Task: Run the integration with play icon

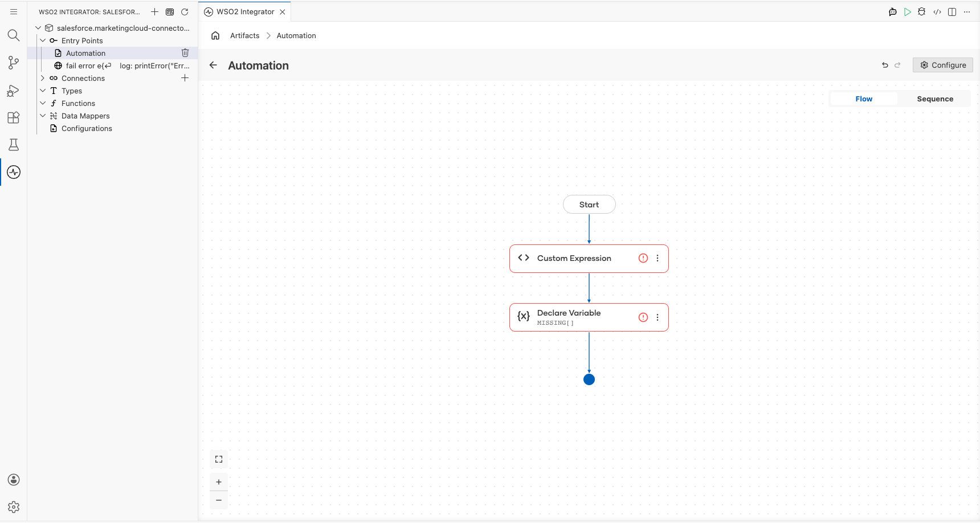Action: pos(908,11)
